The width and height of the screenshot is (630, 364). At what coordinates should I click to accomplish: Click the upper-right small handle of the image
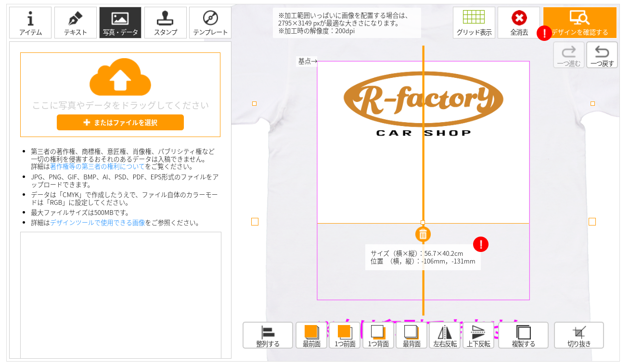pyautogui.click(x=592, y=103)
